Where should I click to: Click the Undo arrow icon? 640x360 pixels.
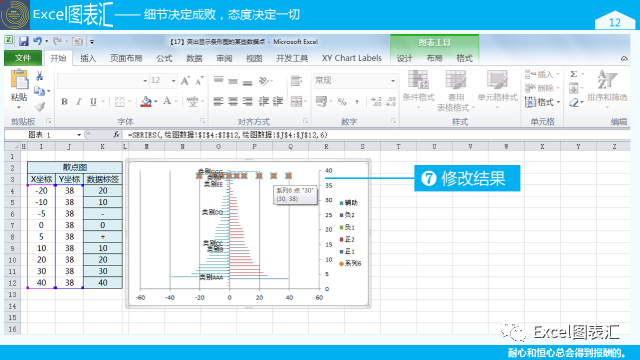[38, 41]
